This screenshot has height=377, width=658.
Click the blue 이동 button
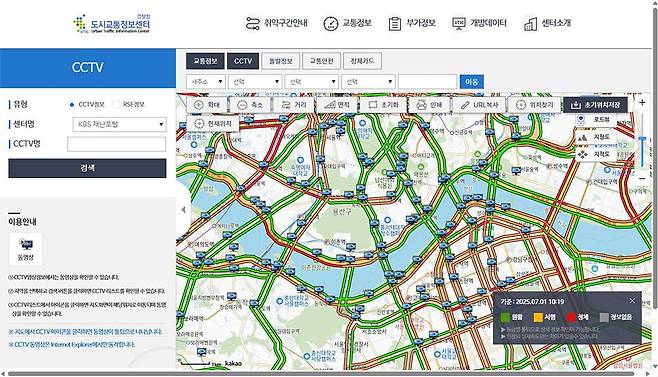(472, 81)
